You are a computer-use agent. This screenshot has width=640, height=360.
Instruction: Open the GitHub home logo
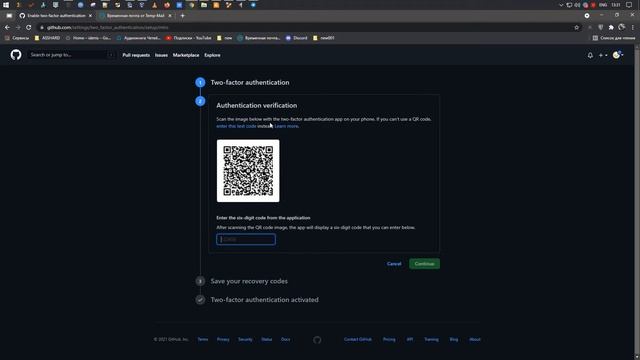16,55
